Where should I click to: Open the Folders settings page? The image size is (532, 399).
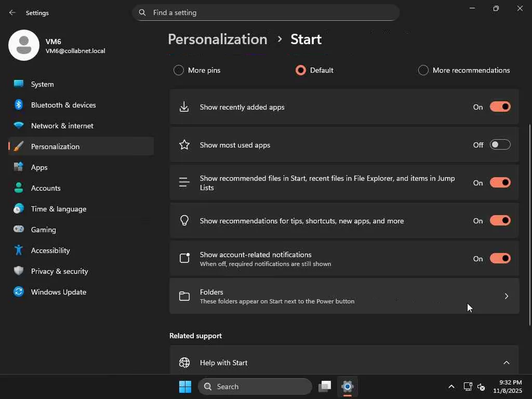[x=344, y=296]
